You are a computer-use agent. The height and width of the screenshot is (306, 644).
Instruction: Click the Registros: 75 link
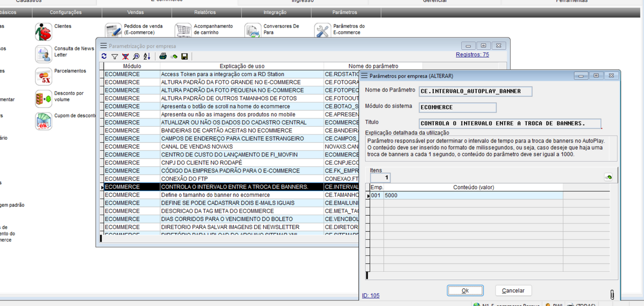click(472, 54)
